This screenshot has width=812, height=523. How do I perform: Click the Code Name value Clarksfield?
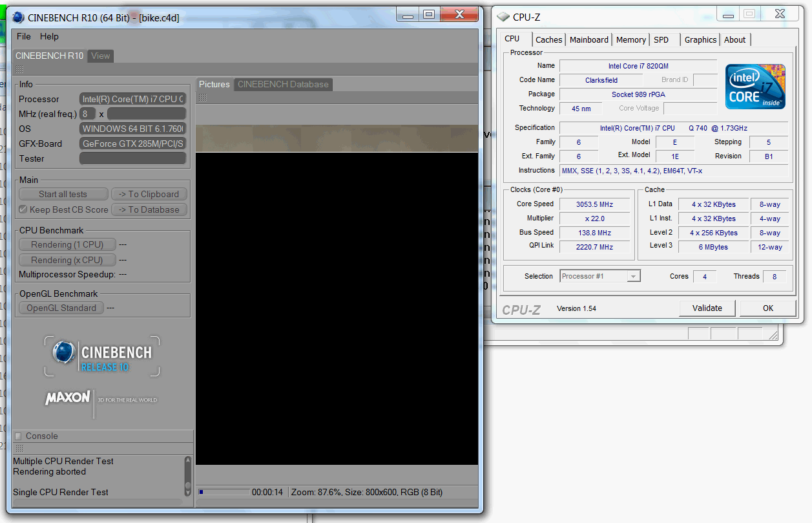coord(601,80)
